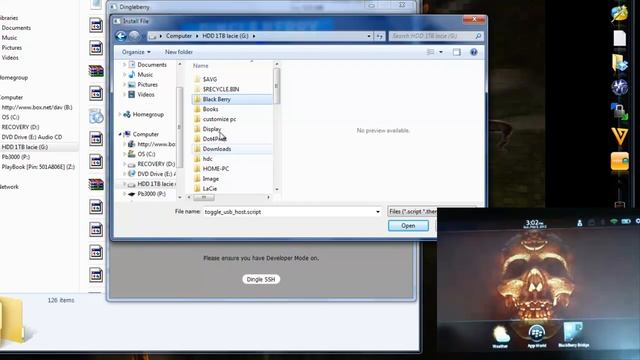Click the blank document desktop dock icon
Viewport: 640px width, 360px height.
pos(620,38)
